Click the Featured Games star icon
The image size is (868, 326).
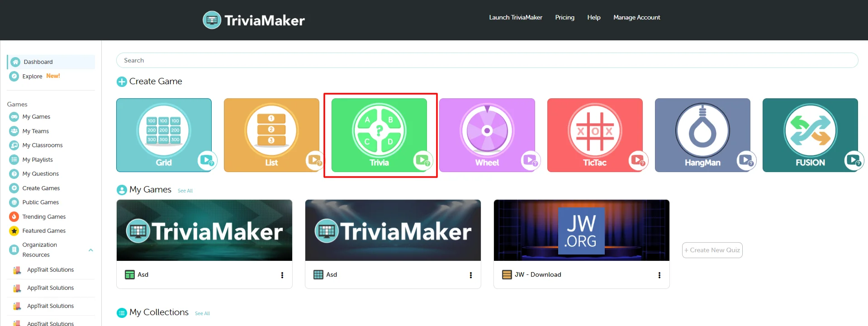pos(14,231)
